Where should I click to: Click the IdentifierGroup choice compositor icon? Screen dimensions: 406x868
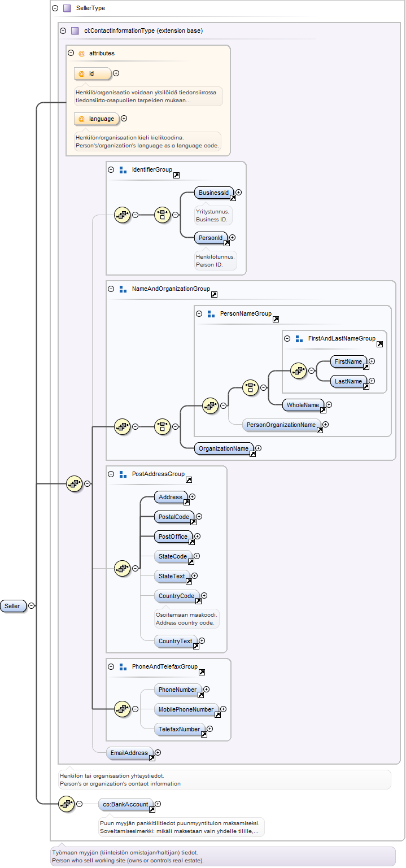tap(163, 215)
